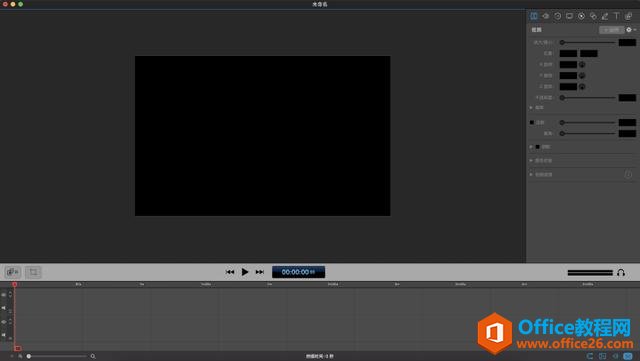Expand the last collapsed section in inspector

(531, 174)
